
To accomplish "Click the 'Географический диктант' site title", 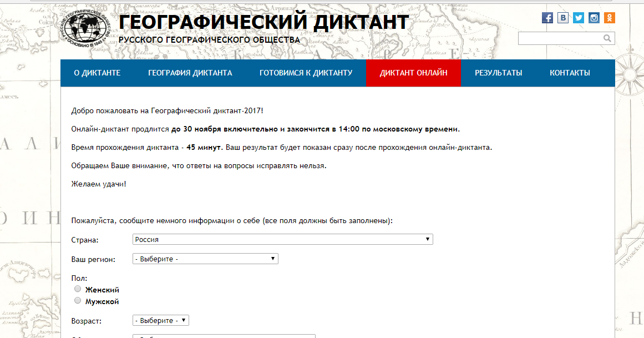I will click(x=264, y=22).
